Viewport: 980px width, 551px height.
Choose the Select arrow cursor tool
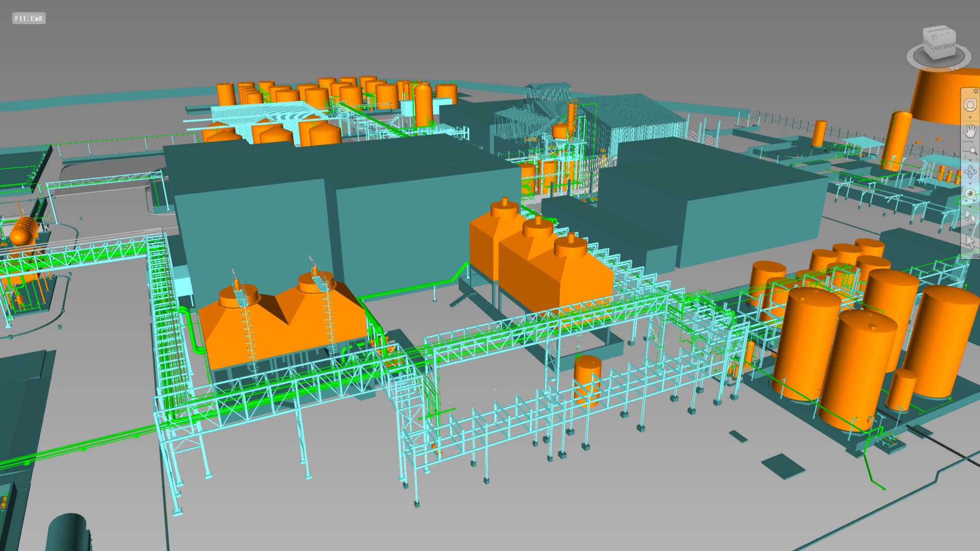pos(969,242)
